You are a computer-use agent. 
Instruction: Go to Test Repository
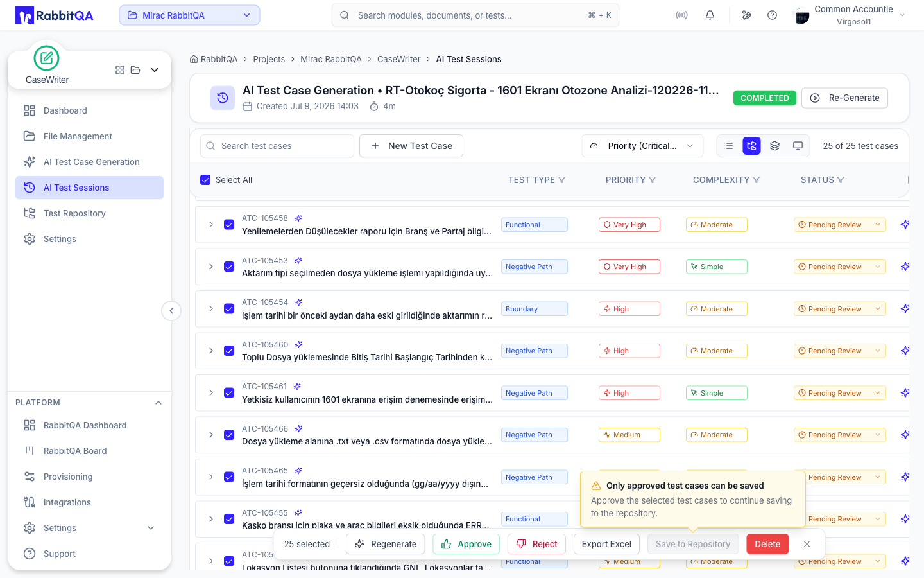point(89,213)
